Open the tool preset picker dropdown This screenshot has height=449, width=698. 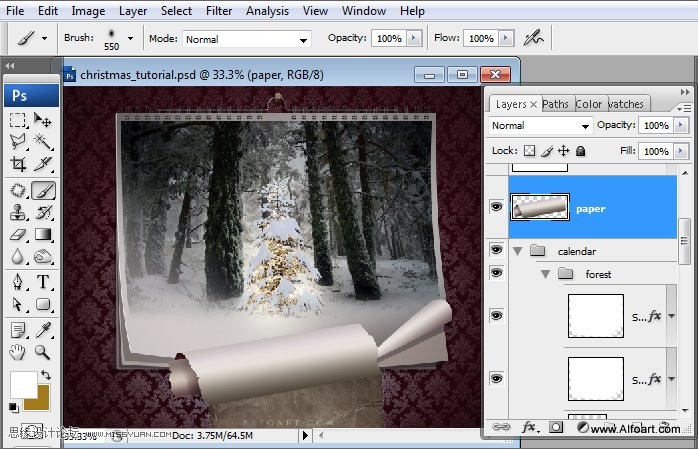[x=44, y=38]
